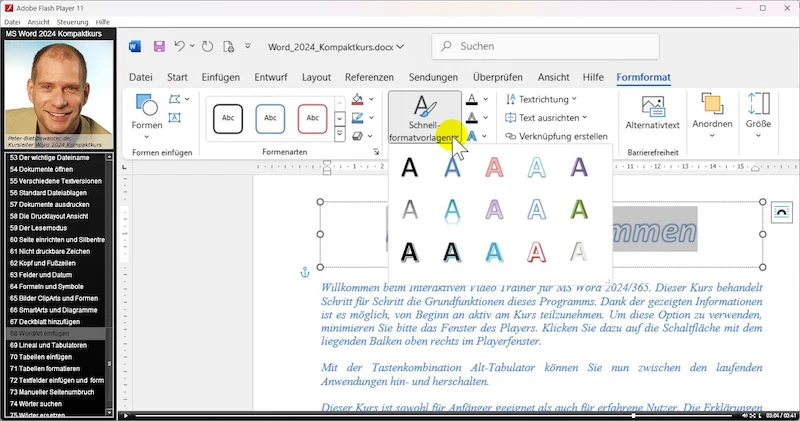Open the Größe size options
The image size is (800, 421).
tap(758, 115)
